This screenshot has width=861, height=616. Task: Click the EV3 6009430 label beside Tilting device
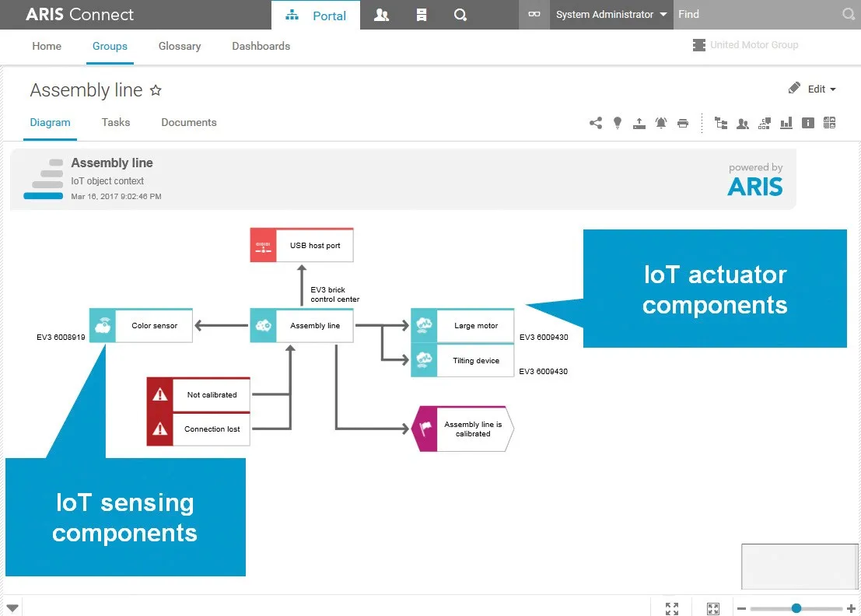(x=543, y=371)
